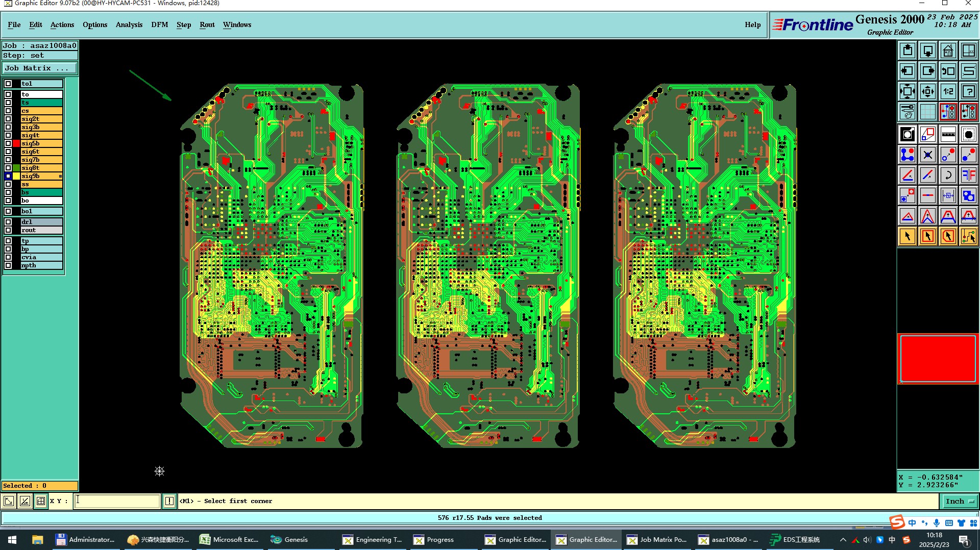980x550 pixels.
Task: Click the pan right arrow icon
Action: [927, 71]
